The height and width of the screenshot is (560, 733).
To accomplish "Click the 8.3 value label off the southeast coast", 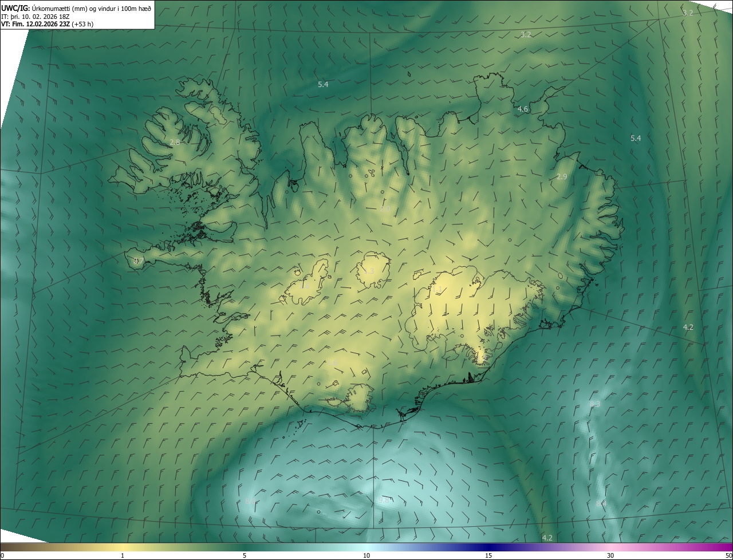I will click(595, 404).
